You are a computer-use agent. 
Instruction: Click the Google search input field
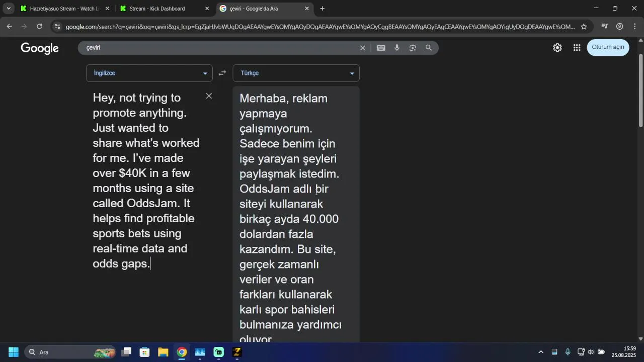221,48
